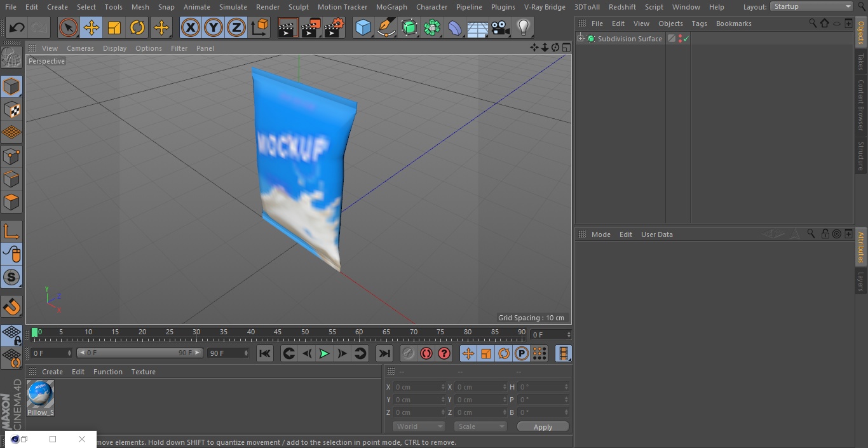Viewport: 868px width, 448px height.
Task: Click the preview range slider bar
Action: [x=140, y=353]
